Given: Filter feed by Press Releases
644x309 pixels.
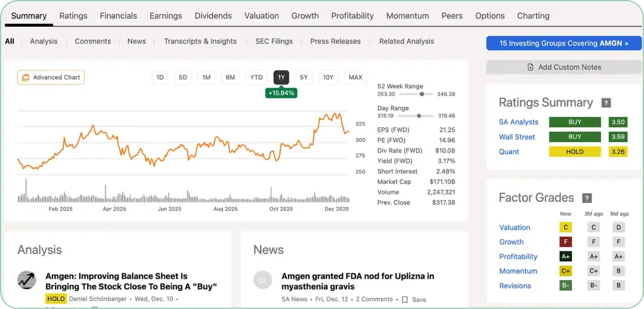Looking at the screenshot, I should point(335,41).
